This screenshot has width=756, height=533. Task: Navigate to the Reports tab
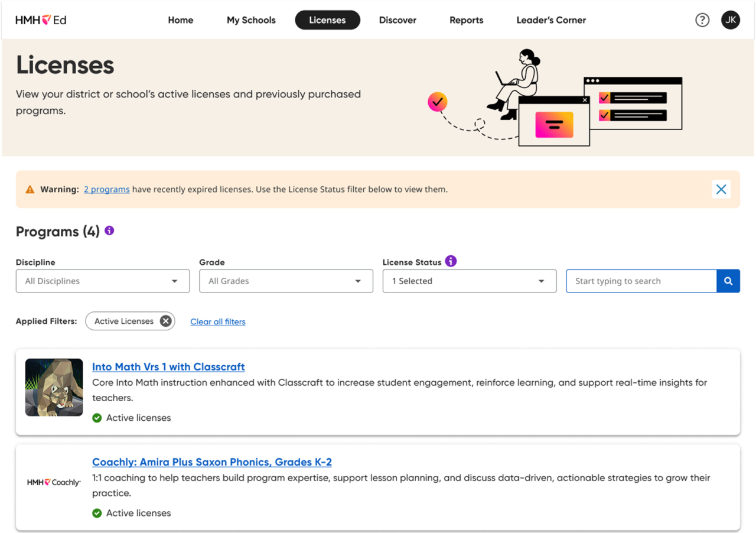(467, 20)
